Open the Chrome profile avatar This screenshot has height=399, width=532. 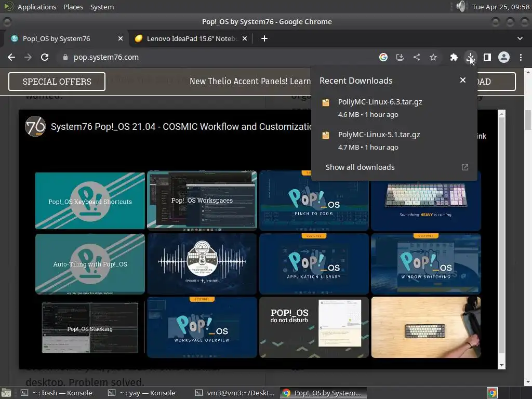tap(504, 57)
